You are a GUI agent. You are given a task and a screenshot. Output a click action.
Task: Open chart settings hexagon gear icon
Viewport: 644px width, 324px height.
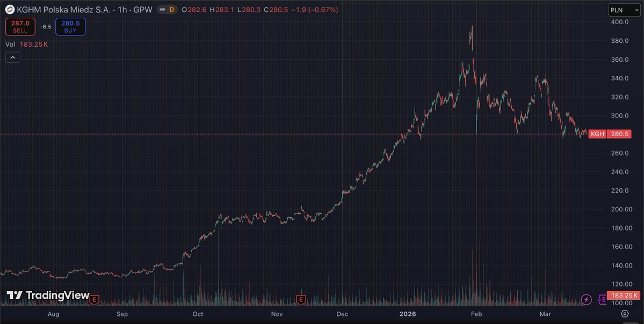(x=625, y=314)
